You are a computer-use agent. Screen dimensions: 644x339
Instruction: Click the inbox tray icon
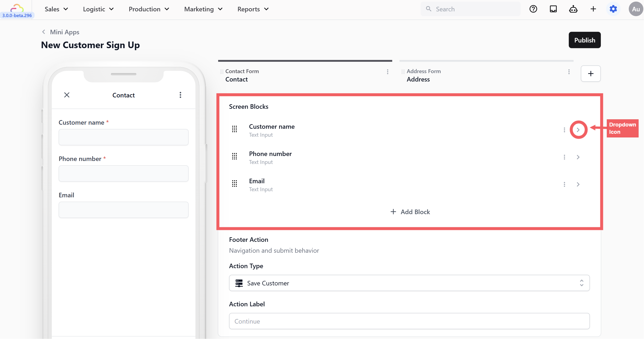tap(553, 9)
